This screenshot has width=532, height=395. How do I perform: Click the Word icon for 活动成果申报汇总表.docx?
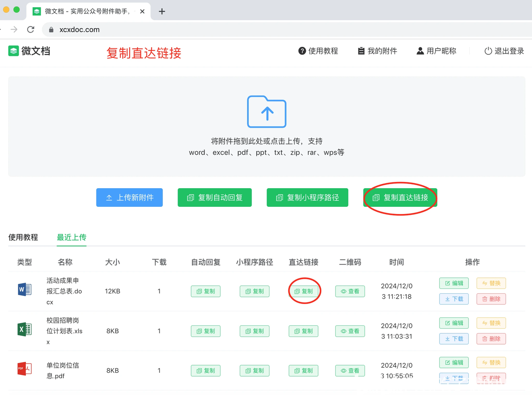click(25, 289)
